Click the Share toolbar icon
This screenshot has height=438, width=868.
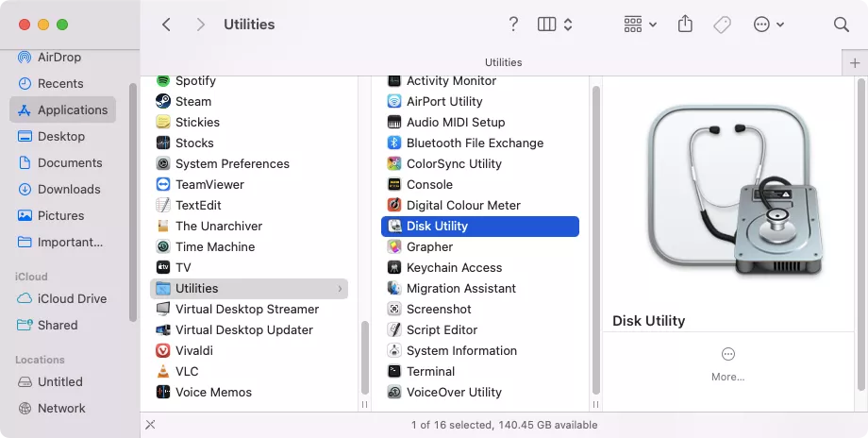click(685, 24)
